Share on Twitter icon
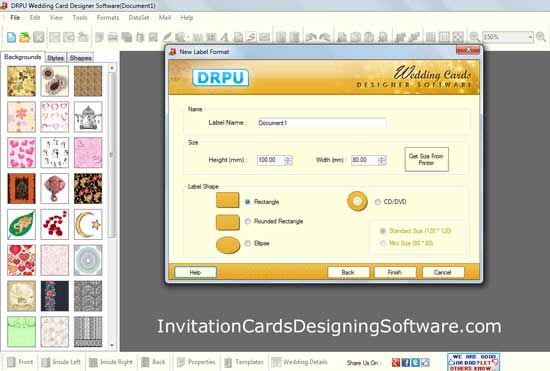The height and width of the screenshot is (371, 550). 415,362
